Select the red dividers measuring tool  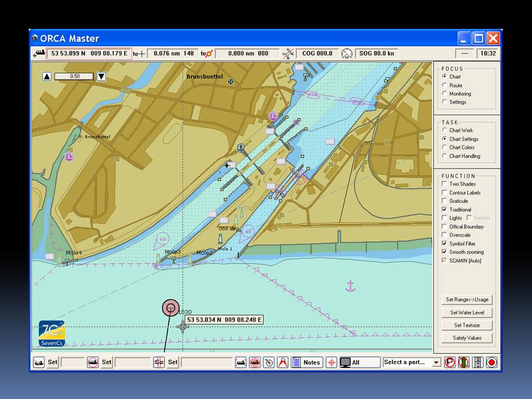pyautogui.click(x=283, y=362)
